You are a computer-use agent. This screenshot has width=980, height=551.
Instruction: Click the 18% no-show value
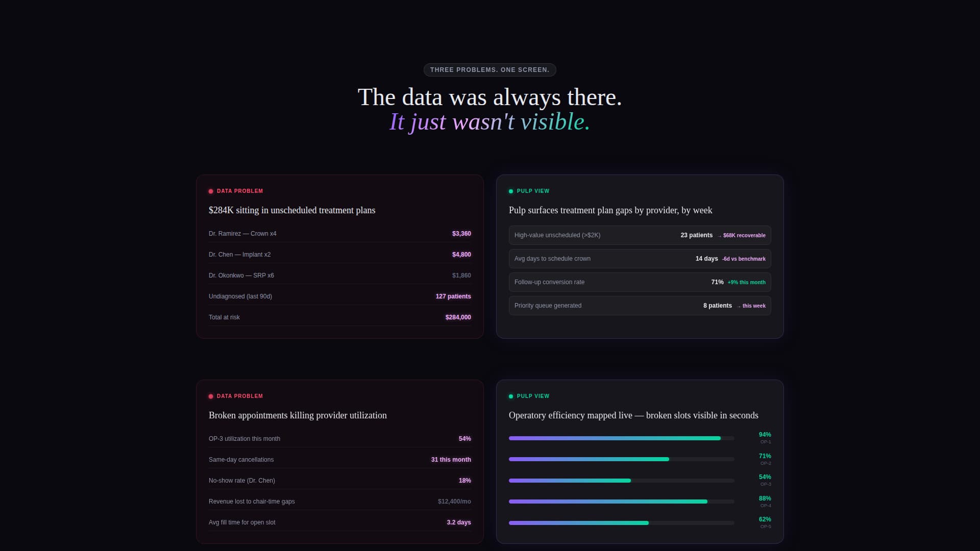464,481
